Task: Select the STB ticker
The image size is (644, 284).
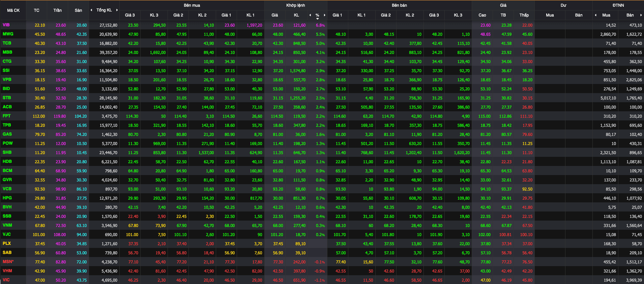Action: [x=7, y=98]
